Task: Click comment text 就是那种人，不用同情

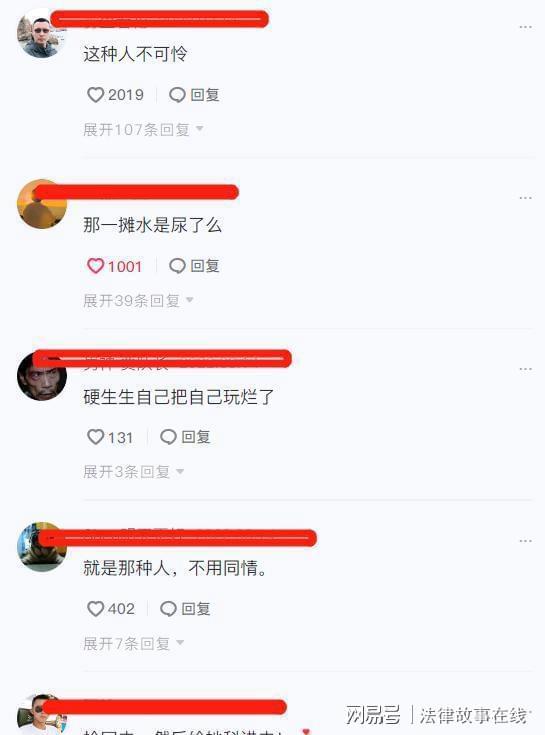Action: coord(175,568)
